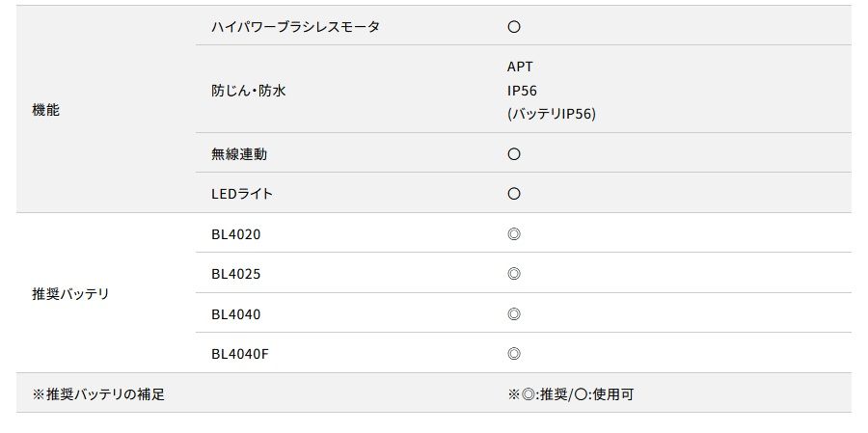
Task: Select the 防じん・防水 row label
Action: point(249,91)
